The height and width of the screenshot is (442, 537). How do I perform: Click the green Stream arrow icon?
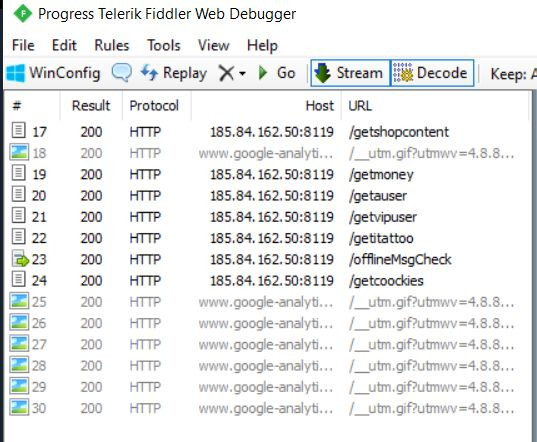[322, 73]
